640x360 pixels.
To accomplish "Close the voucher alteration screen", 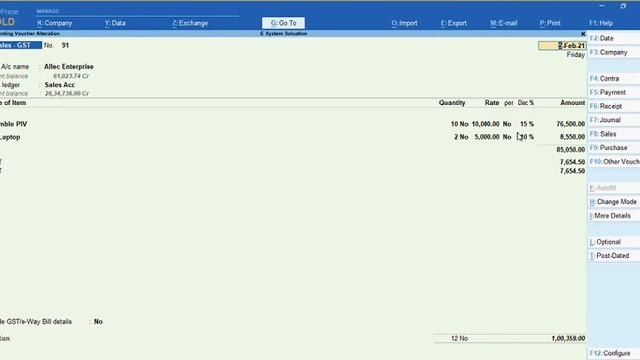I will [x=583, y=34].
